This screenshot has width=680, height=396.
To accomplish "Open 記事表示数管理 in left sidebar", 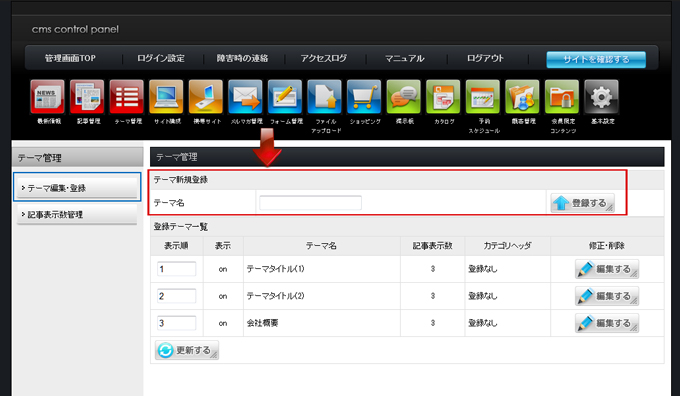I will (x=77, y=214).
